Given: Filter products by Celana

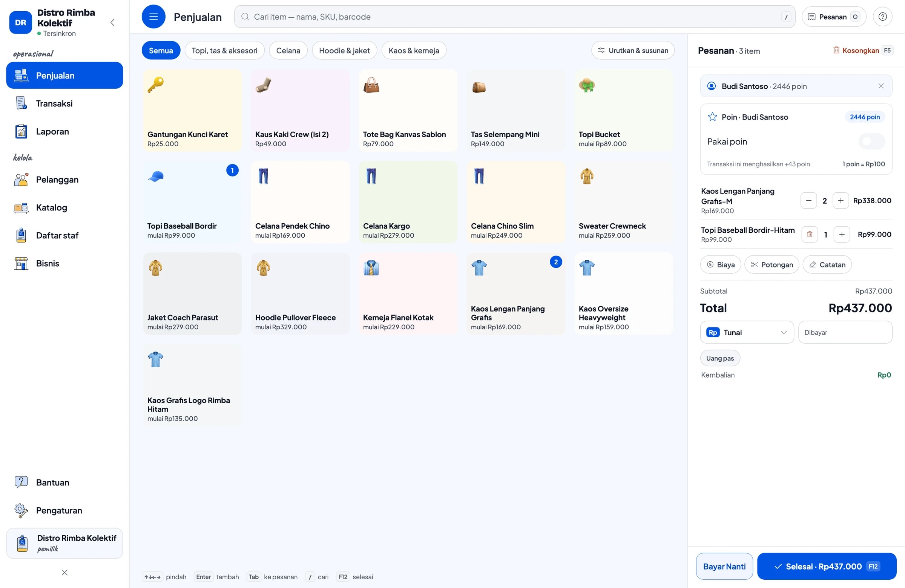Looking at the screenshot, I should point(288,51).
